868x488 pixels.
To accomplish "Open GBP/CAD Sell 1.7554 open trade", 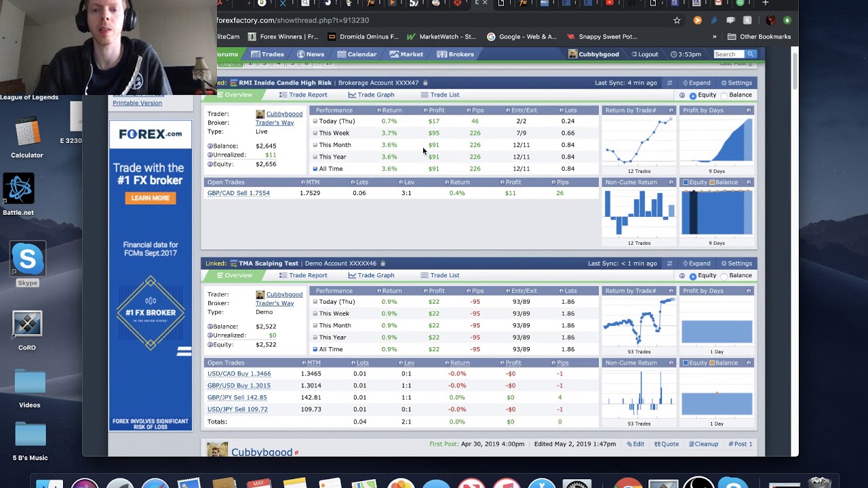I will tap(239, 193).
